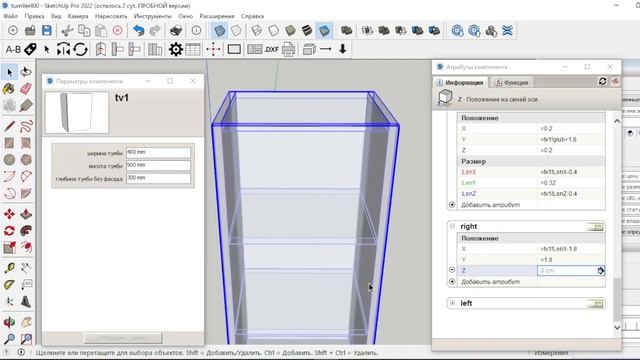Edit глубина тумбы без фасада field
640x360 pixels.
point(158,178)
